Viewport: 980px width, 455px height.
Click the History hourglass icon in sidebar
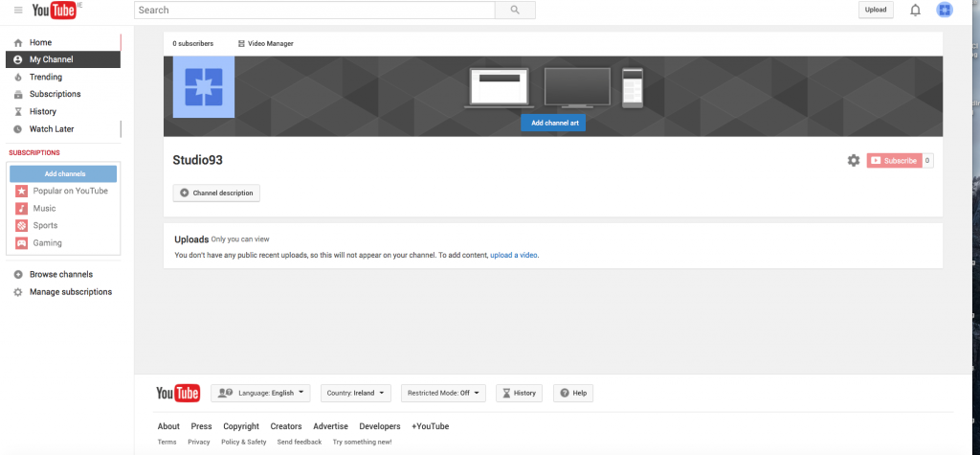coord(18,112)
